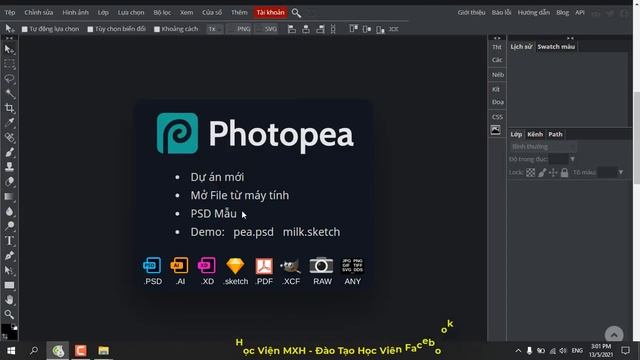Click the .XCF format icon
Image resolution: width=640 pixels, height=360 pixels.
pos(291,267)
